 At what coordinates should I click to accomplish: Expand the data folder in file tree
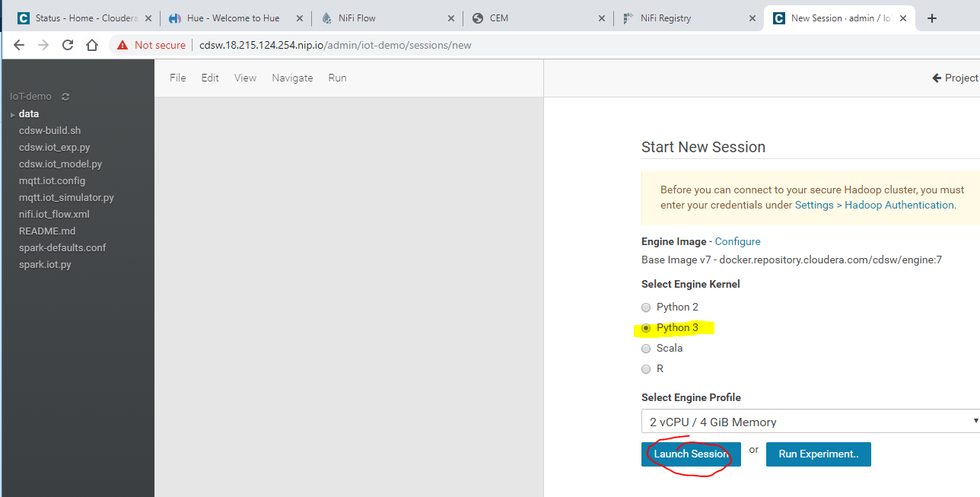(13, 114)
